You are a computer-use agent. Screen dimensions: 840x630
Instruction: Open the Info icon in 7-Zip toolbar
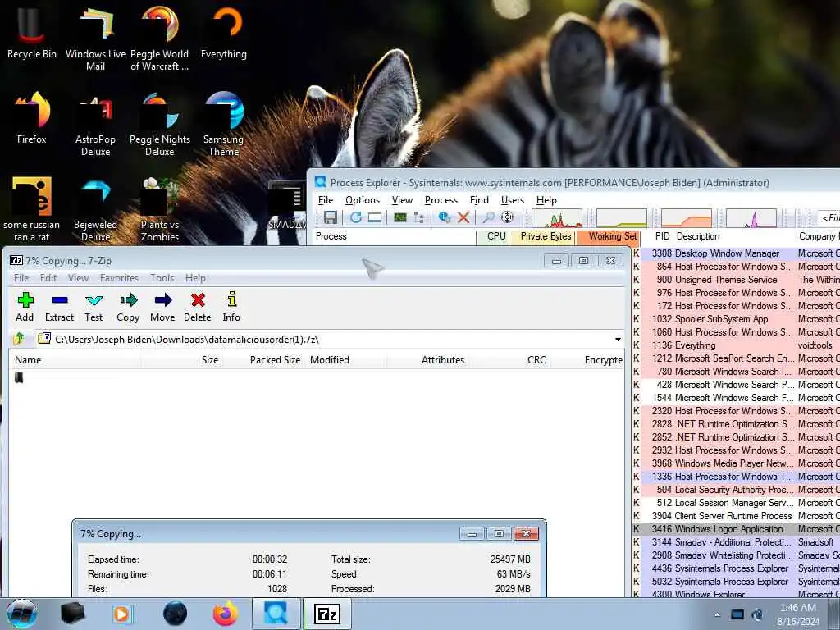[231, 307]
